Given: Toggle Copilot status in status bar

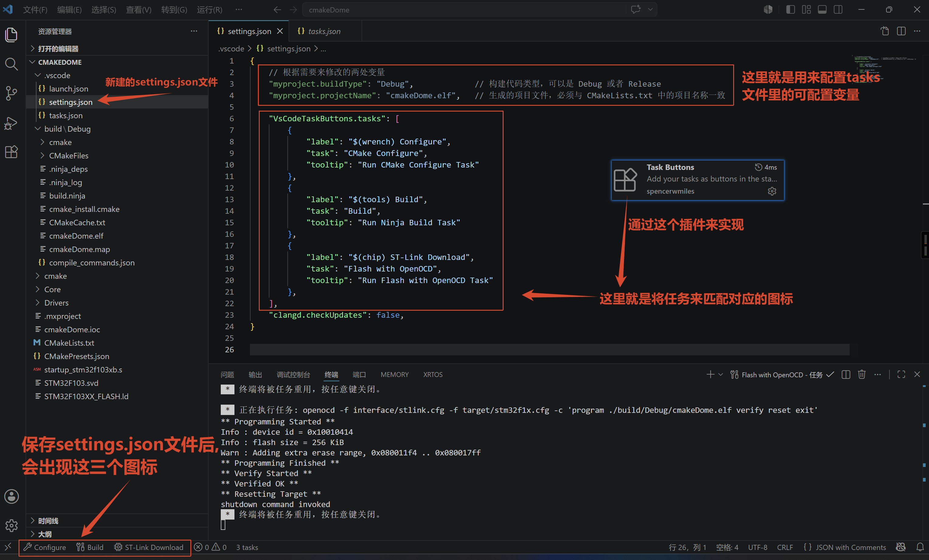Looking at the screenshot, I should coord(901,547).
